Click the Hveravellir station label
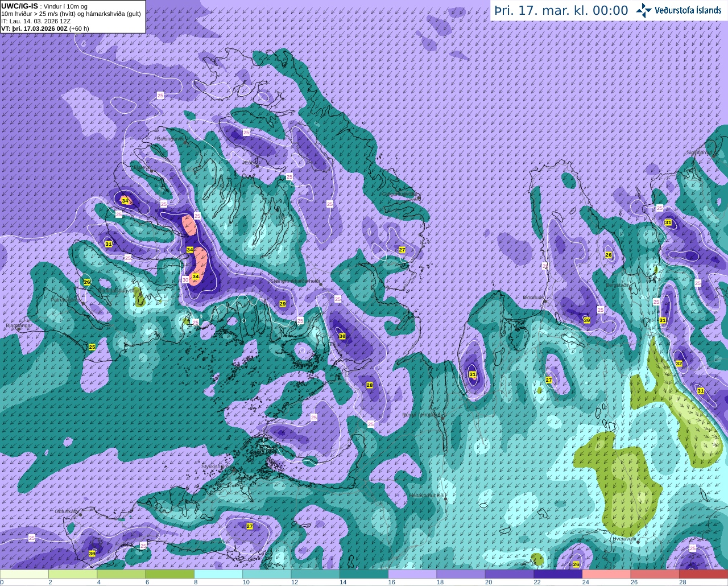 (624, 538)
